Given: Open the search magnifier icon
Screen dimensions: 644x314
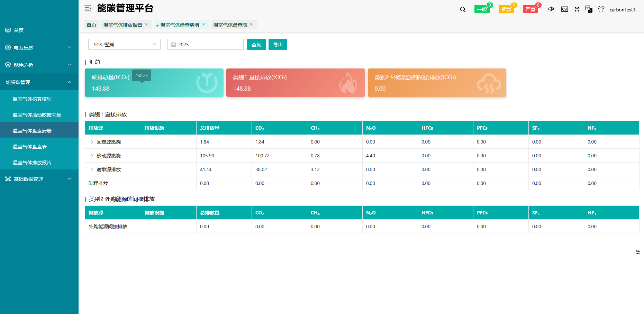Looking at the screenshot, I should [x=463, y=10].
